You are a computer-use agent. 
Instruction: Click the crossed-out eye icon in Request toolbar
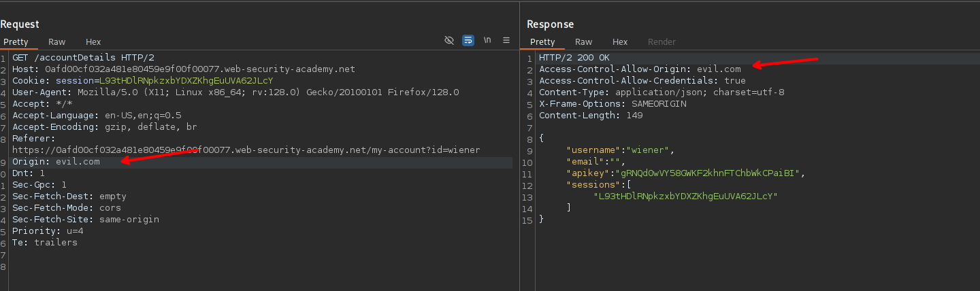pos(448,41)
